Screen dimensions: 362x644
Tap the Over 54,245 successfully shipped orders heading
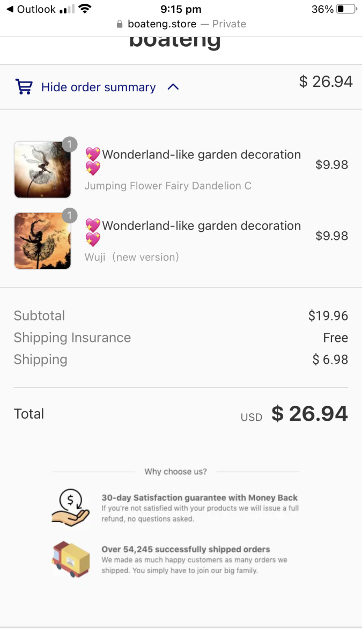(186, 549)
